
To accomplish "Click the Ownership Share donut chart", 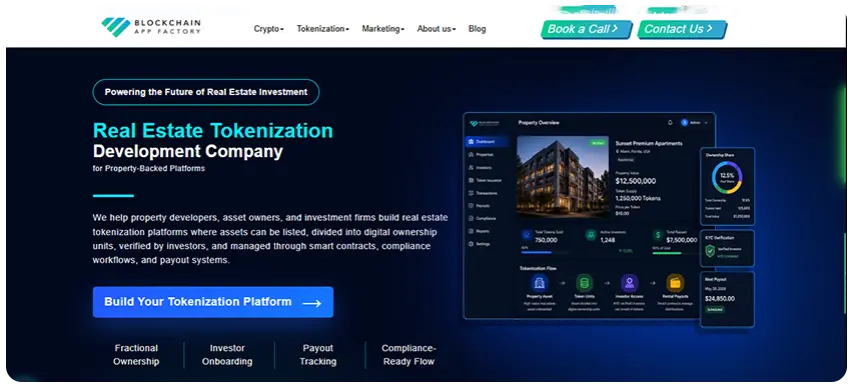I will tap(727, 177).
